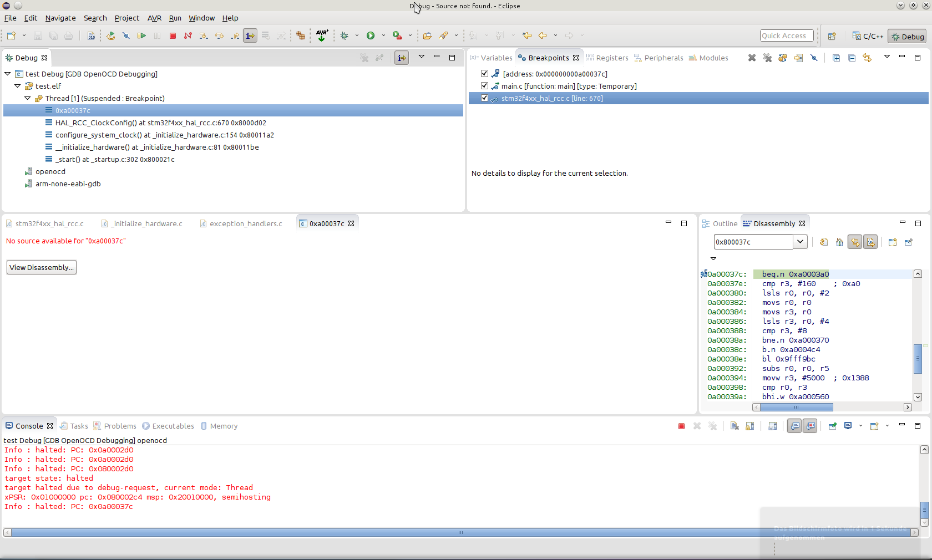
Task: Click the View Disassembly... button
Action: point(42,267)
